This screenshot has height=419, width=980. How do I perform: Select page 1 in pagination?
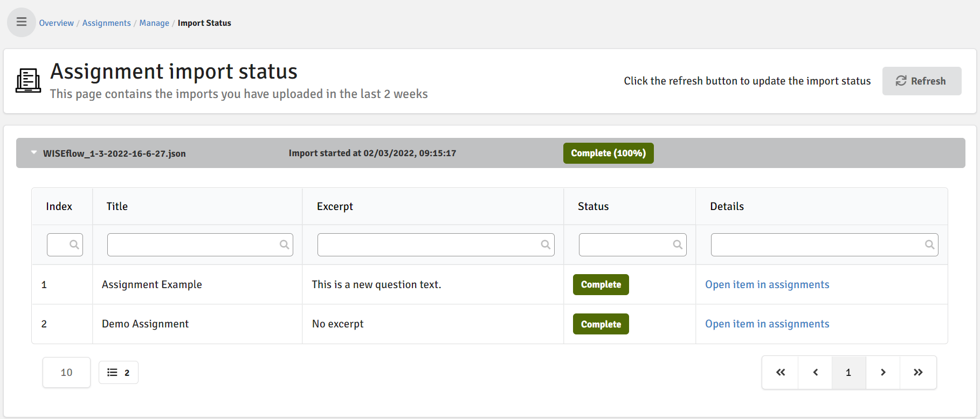(x=848, y=372)
